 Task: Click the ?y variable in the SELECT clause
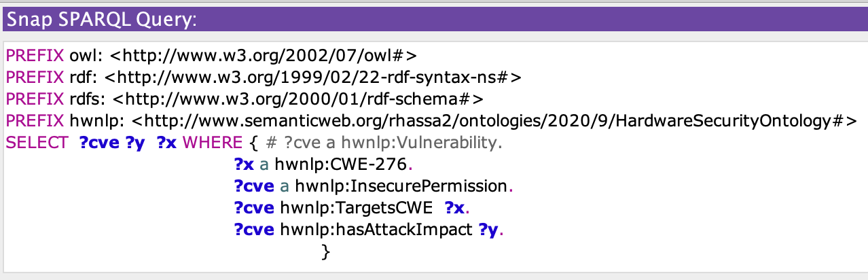click(x=134, y=143)
